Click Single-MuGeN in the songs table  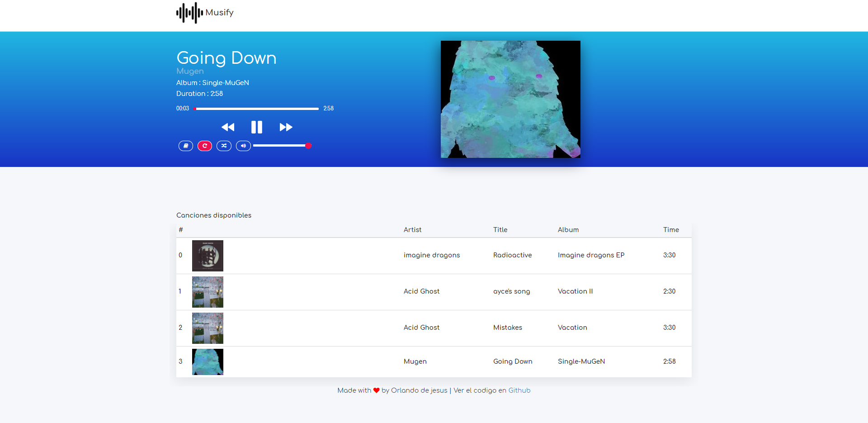click(x=581, y=361)
